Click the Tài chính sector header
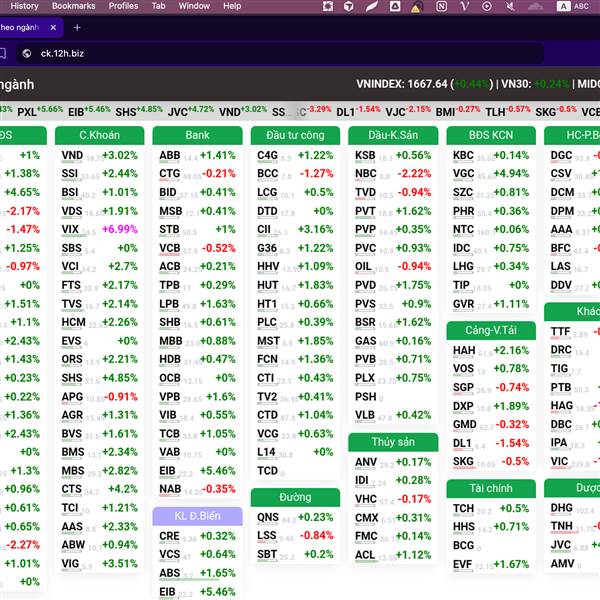Image resolution: width=600 pixels, height=600 pixels. (x=491, y=488)
